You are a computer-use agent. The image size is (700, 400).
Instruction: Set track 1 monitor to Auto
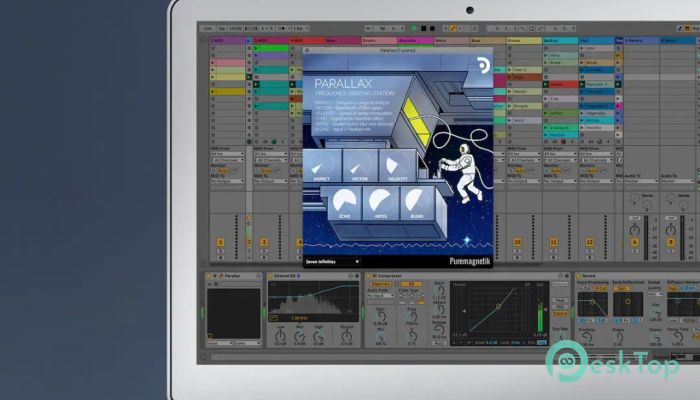224,171
